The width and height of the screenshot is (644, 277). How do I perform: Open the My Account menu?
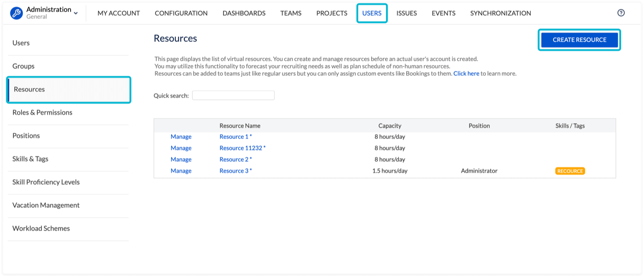[x=119, y=13]
